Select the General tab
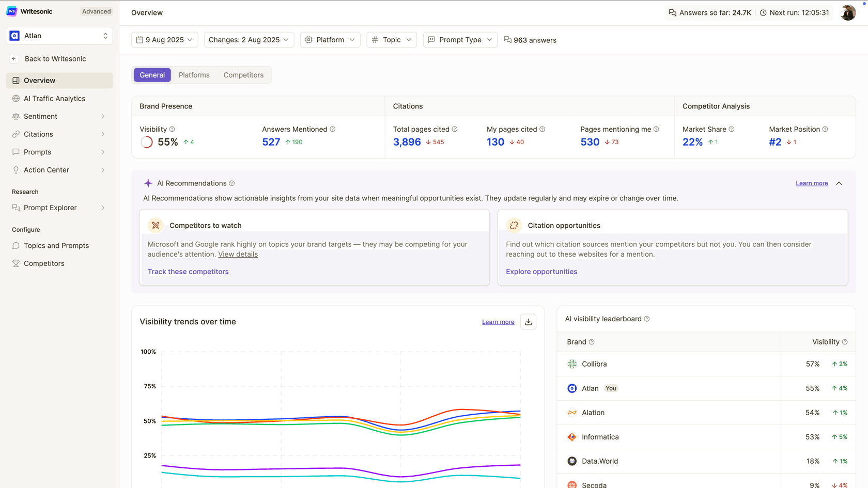The height and width of the screenshot is (488, 868). pyautogui.click(x=152, y=75)
